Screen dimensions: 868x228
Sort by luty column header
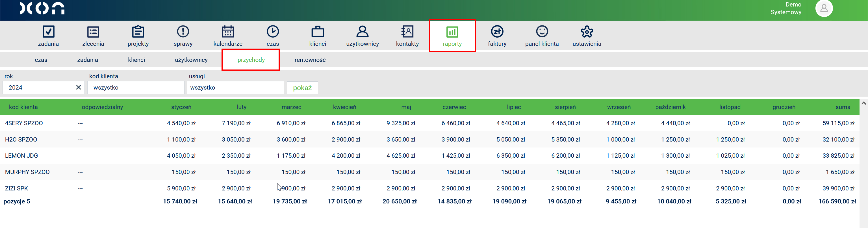(242, 107)
